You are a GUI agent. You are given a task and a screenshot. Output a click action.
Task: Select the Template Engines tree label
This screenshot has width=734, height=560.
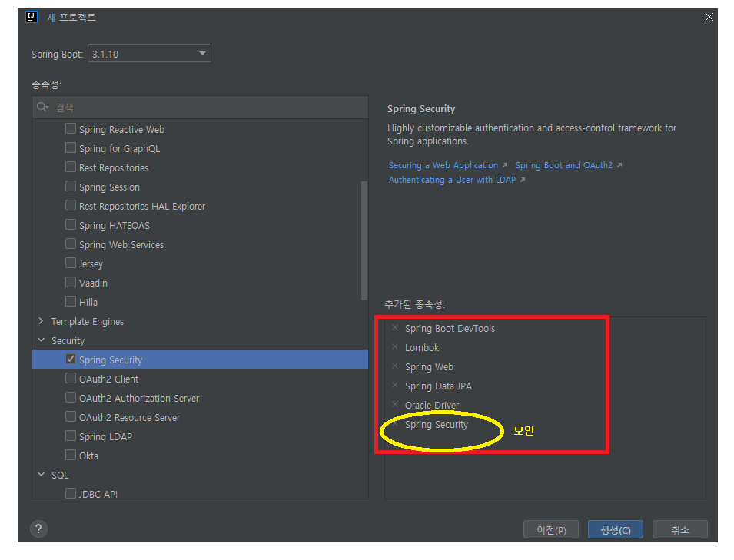88,321
